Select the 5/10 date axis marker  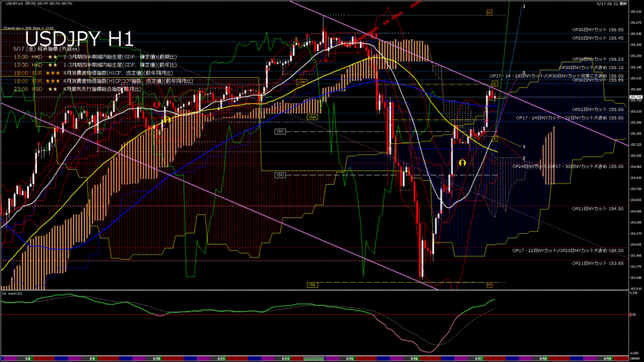point(157,358)
